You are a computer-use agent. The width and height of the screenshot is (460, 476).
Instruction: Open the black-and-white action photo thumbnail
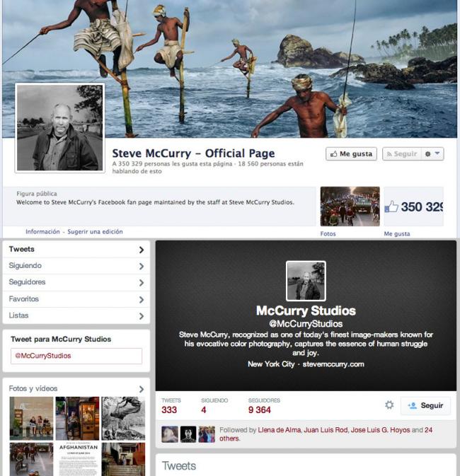(123, 418)
